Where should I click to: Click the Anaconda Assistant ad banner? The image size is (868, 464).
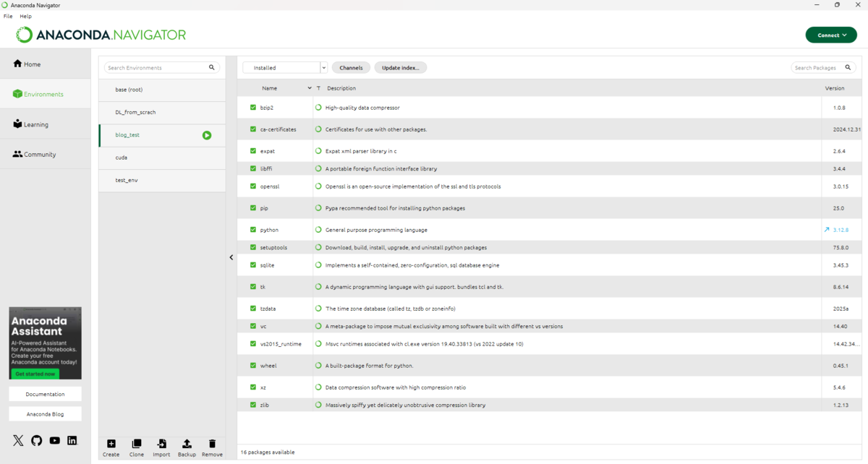(x=45, y=343)
